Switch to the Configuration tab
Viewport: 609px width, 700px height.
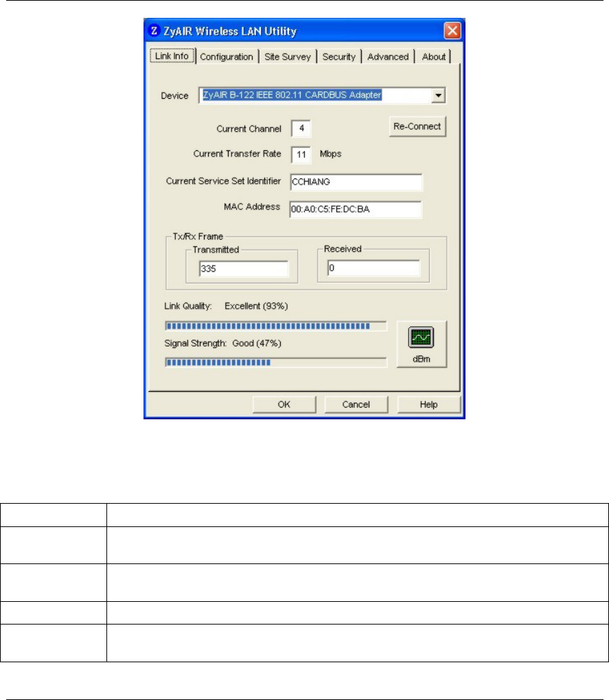click(x=227, y=57)
